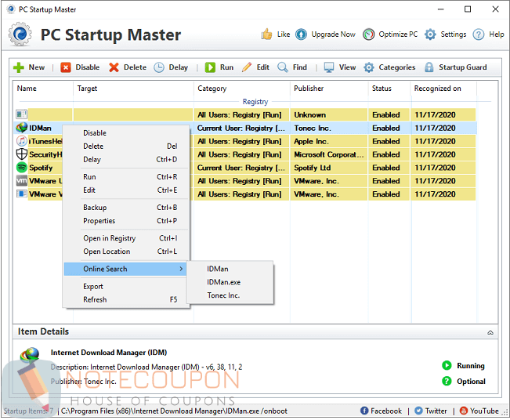Click the Help question mark icon
The height and width of the screenshot is (420, 510).
(479, 34)
